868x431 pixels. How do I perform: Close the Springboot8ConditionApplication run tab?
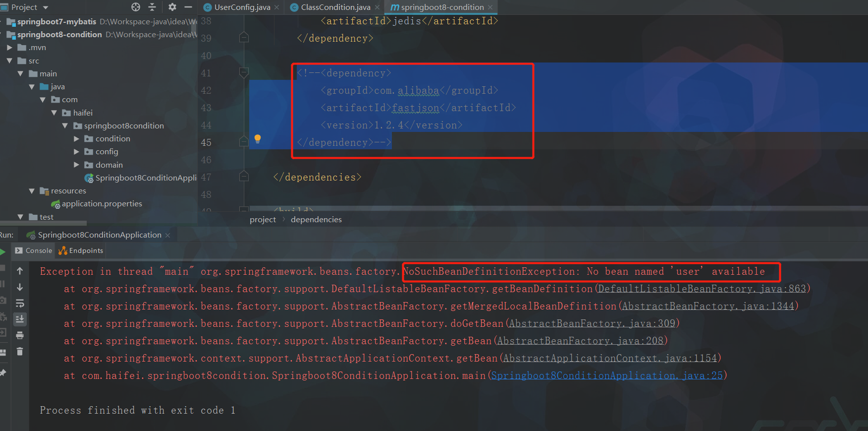167,235
